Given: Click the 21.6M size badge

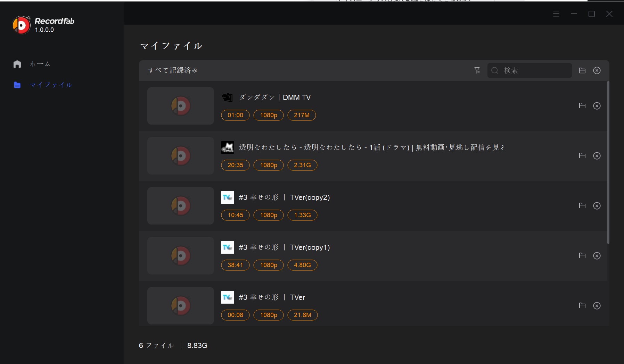Looking at the screenshot, I should pos(302,315).
